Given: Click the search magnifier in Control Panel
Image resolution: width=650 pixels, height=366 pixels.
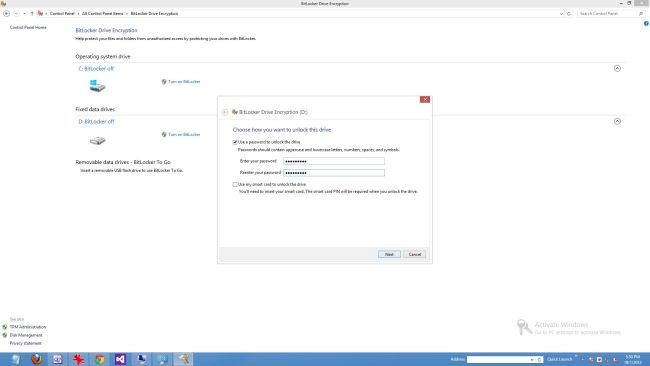Looking at the screenshot, I should click(x=641, y=14).
